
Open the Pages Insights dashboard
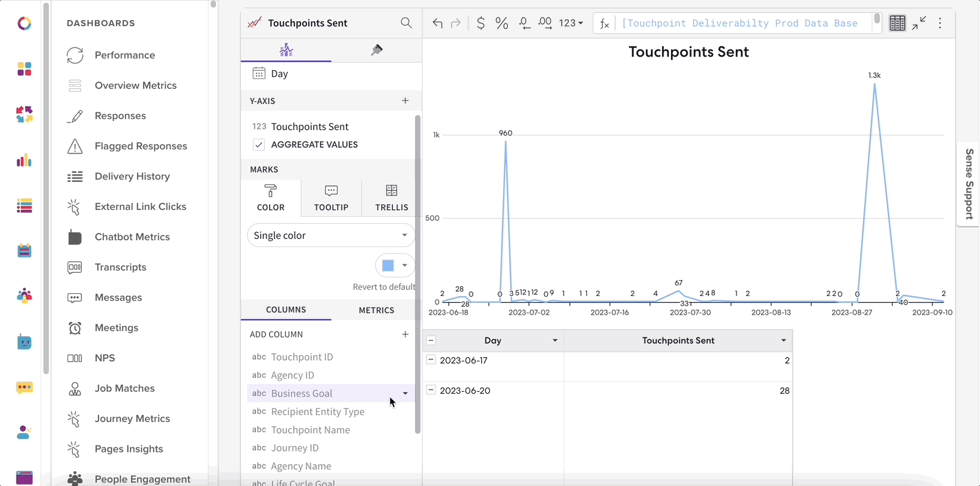(x=129, y=449)
